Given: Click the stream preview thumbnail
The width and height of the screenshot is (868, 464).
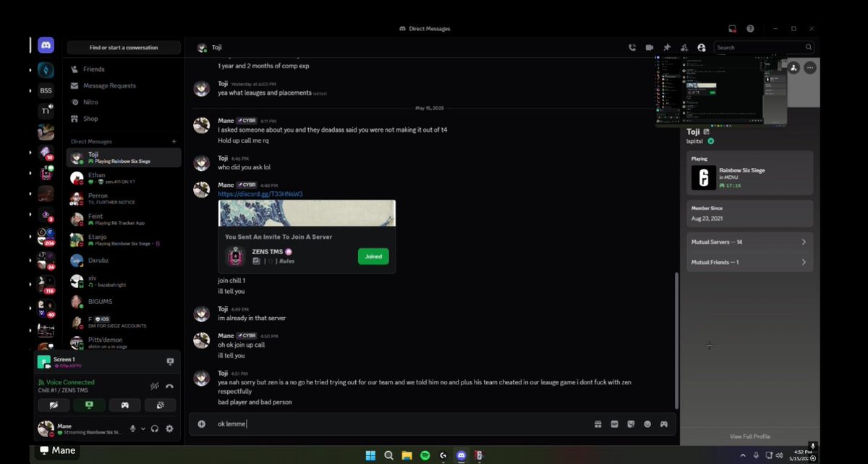Looking at the screenshot, I should click(720, 92).
